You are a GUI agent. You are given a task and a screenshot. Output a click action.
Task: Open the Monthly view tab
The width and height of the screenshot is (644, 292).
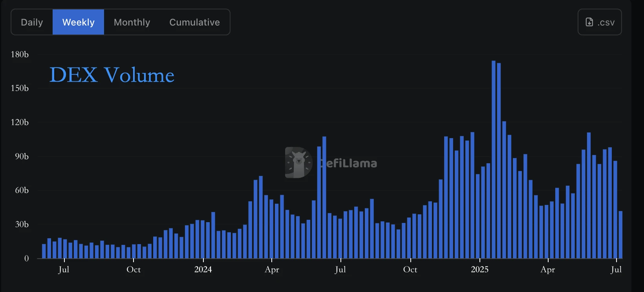point(132,22)
